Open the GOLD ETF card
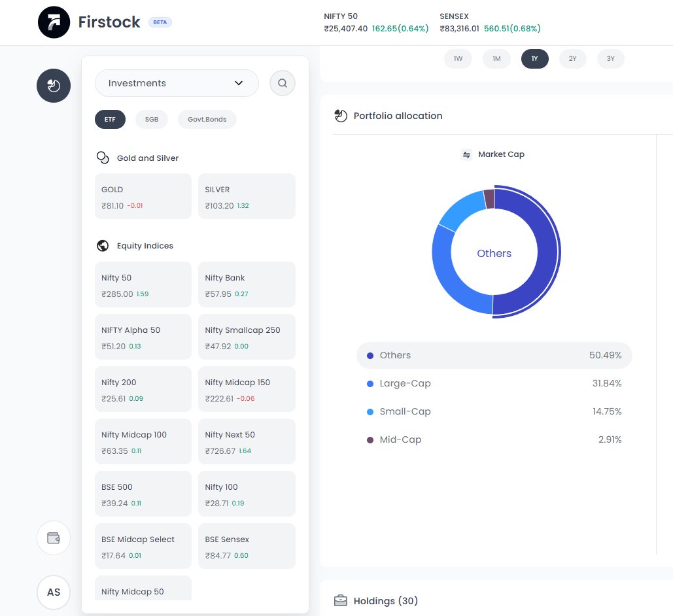The image size is (673, 616). (143, 196)
